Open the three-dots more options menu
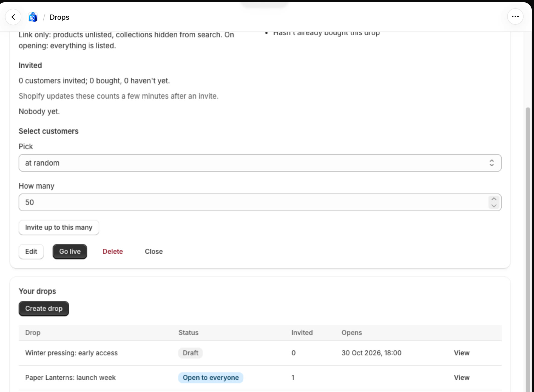Screen dimensions: 534x392 point(515,17)
